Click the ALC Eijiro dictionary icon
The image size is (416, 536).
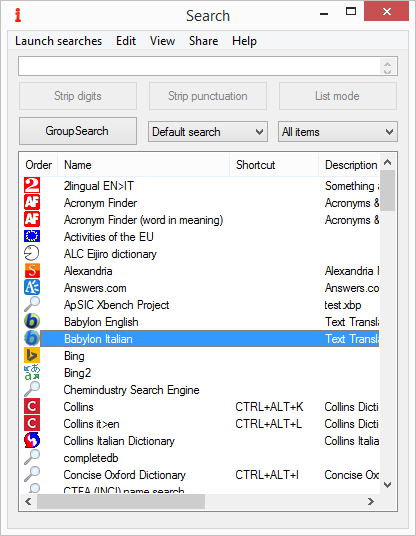(x=32, y=253)
